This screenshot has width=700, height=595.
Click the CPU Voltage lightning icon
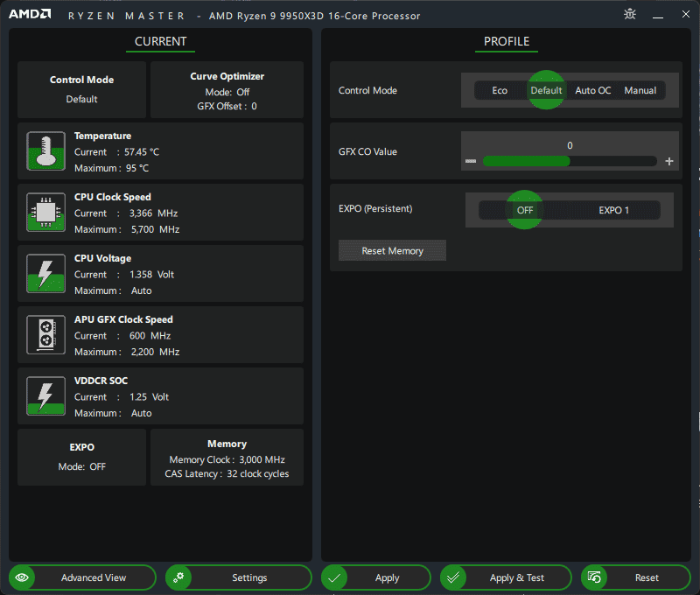(46, 273)
